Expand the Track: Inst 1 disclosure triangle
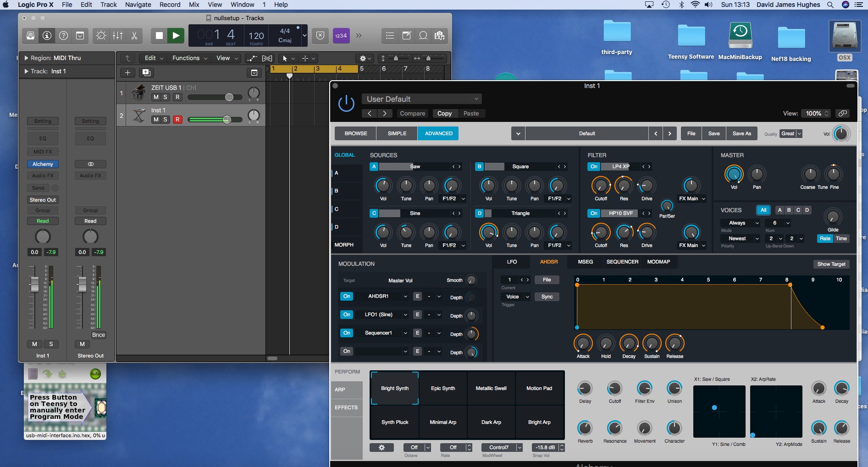The width and height of the screenshot is (868, 467). click(x=26, y=71)
